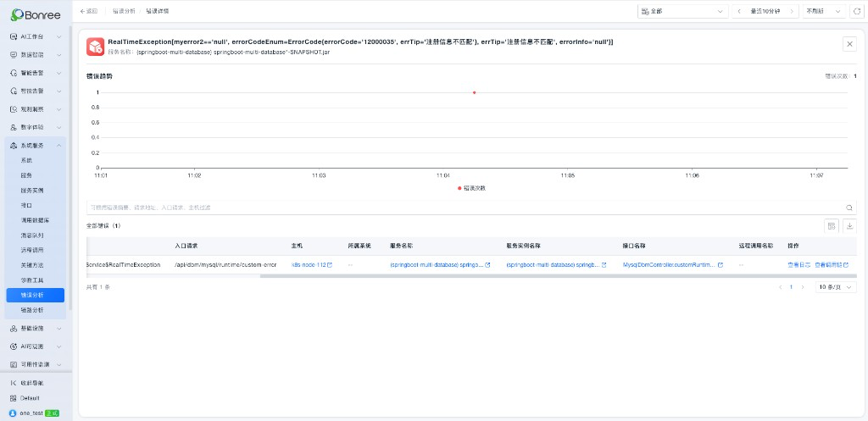The width and height of the screenshot is (868, 421).
Task: Select 链路分析 in the sidebar submenu
Action: [32, 310]
